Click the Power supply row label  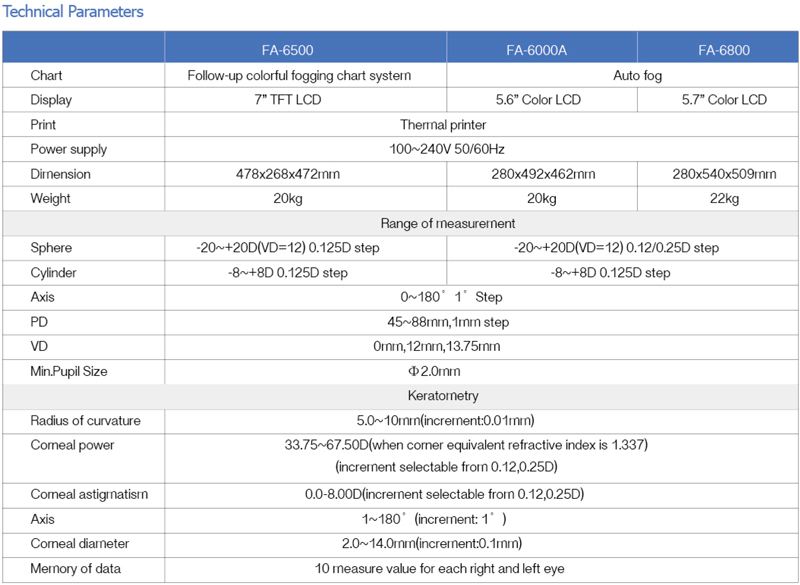(68, 149)
